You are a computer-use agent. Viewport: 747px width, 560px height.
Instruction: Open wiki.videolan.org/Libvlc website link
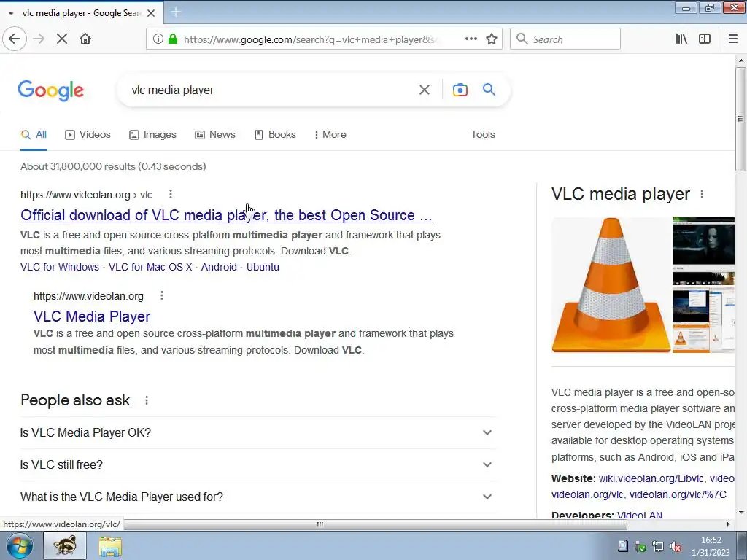(651, 478)
